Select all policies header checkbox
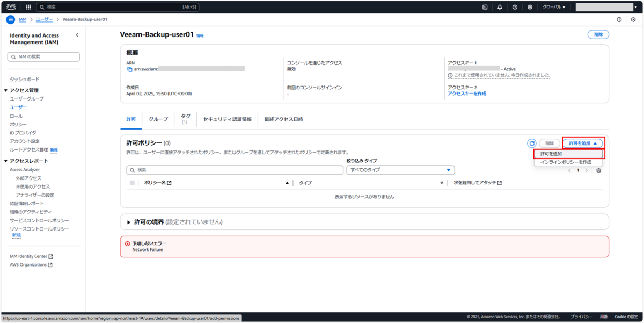Image resolution: width=644 pixels, height=323 pixels. pos(132,183)
